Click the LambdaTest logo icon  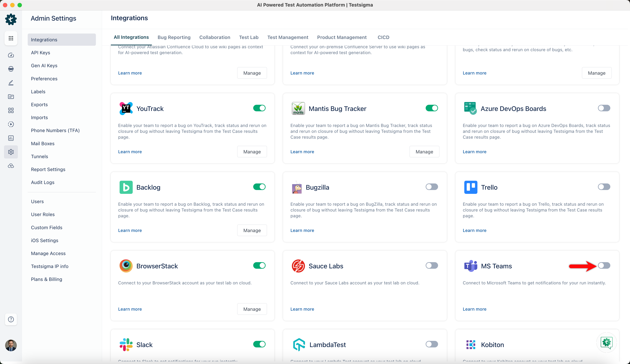pos(299,345)
